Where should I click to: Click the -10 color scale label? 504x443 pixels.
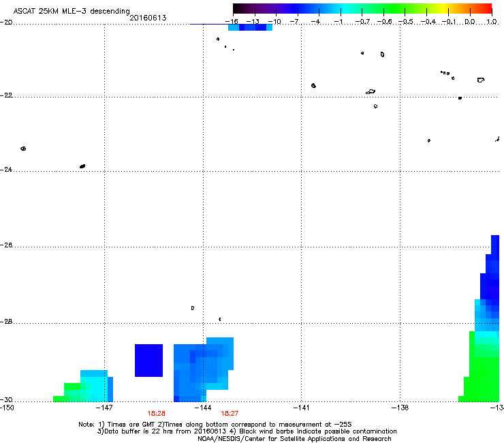tap(274, 22)
